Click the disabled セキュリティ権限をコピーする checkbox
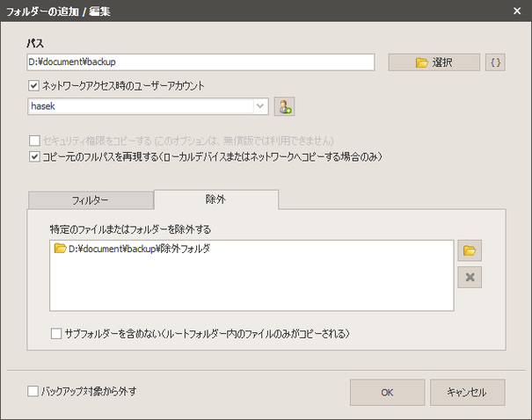532x420 pixels. coord(34,141)
